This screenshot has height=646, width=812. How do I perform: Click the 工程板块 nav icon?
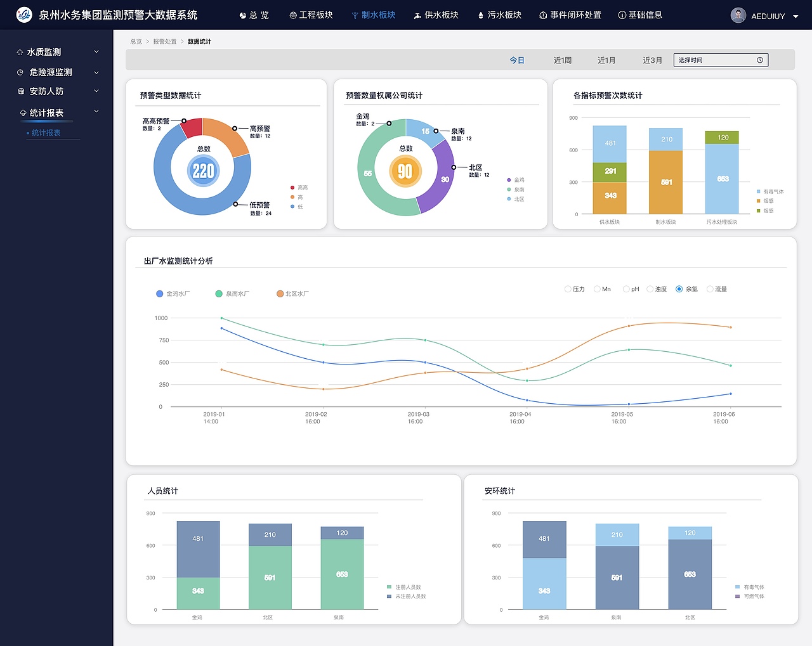pos(293,15)
